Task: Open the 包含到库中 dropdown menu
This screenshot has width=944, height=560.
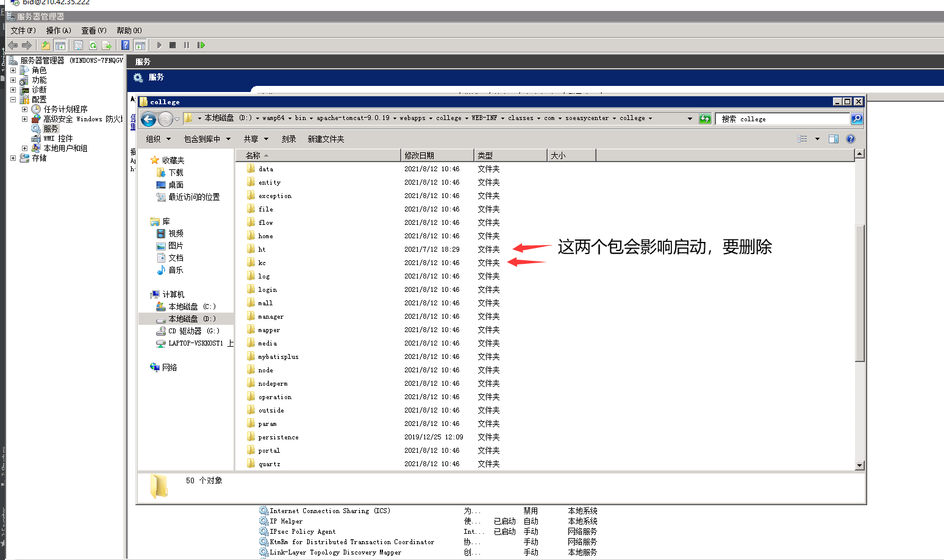Action: tap(207, 139)
